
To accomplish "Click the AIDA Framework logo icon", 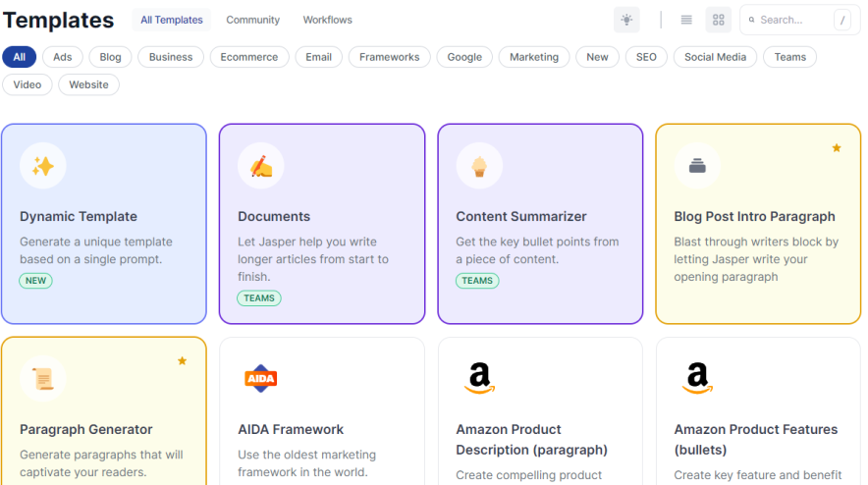I will pyautogui.click(x=261, y=378).
